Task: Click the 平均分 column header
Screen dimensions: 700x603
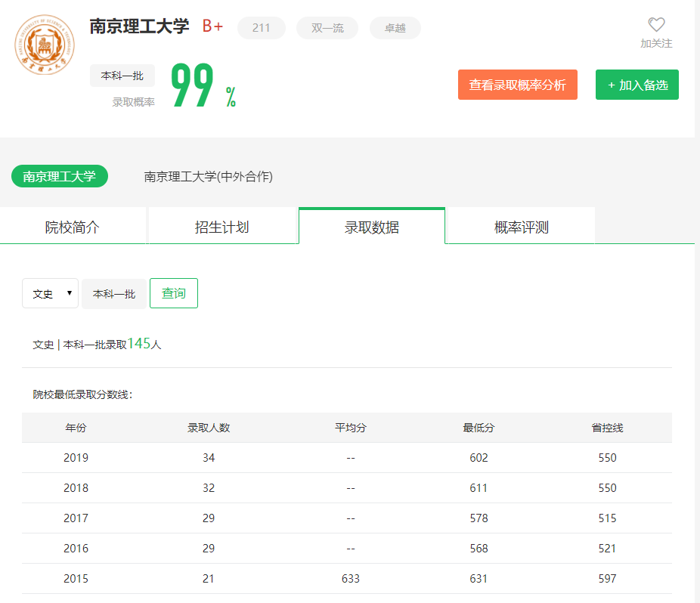Action: tap(351, 428)
